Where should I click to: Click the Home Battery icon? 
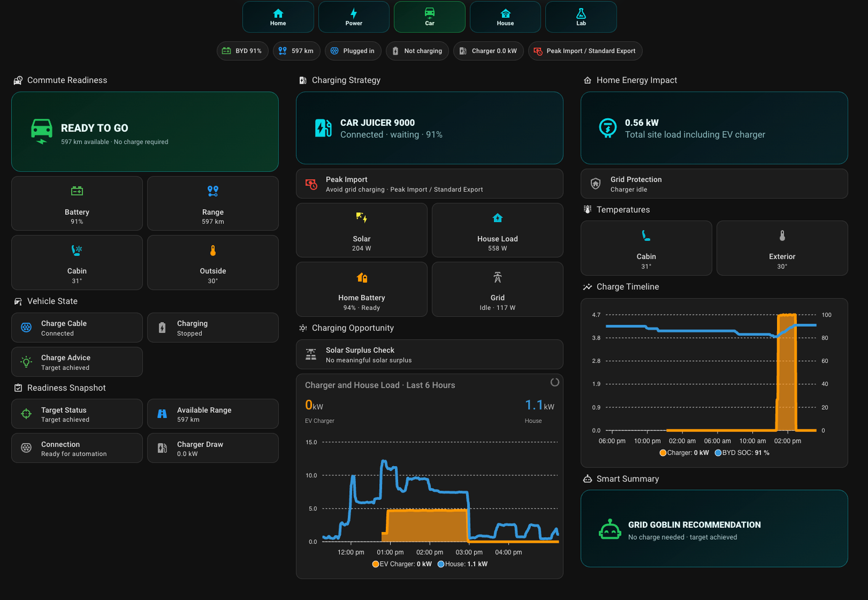[x=362, y=277]
